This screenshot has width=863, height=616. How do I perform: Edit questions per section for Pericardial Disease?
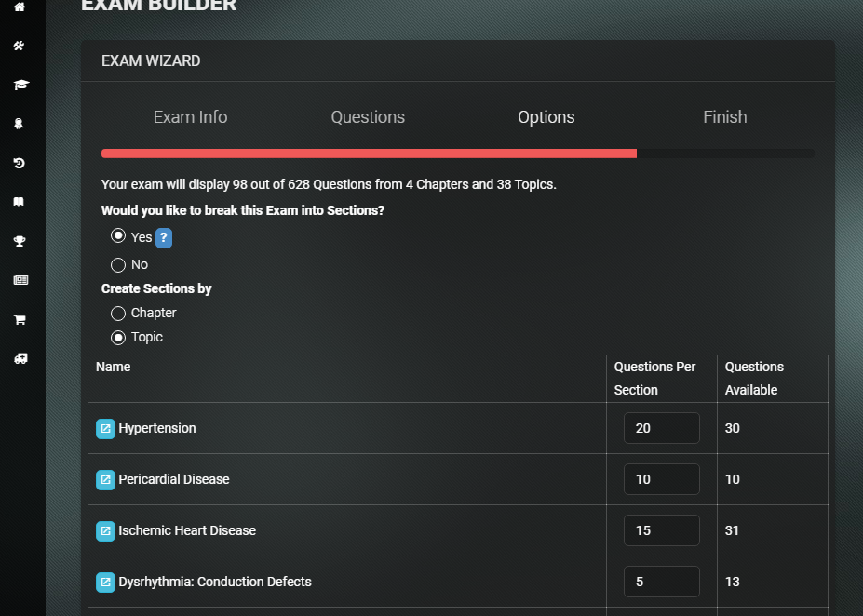click(662, 479)
